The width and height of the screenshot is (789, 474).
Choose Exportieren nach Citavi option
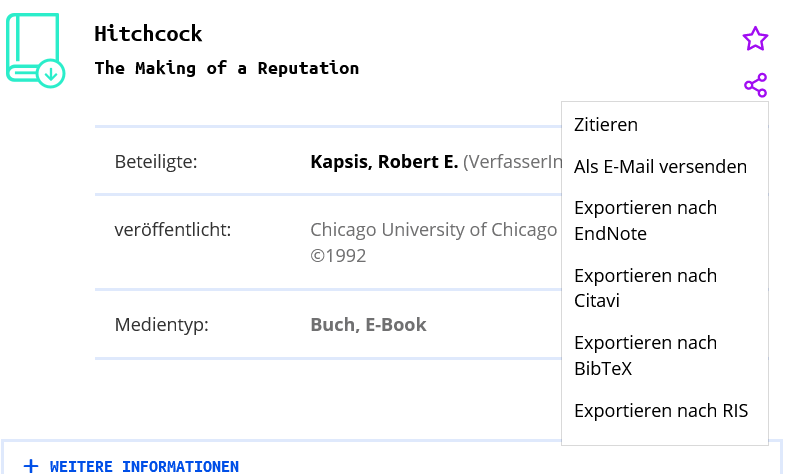(646, 288)
